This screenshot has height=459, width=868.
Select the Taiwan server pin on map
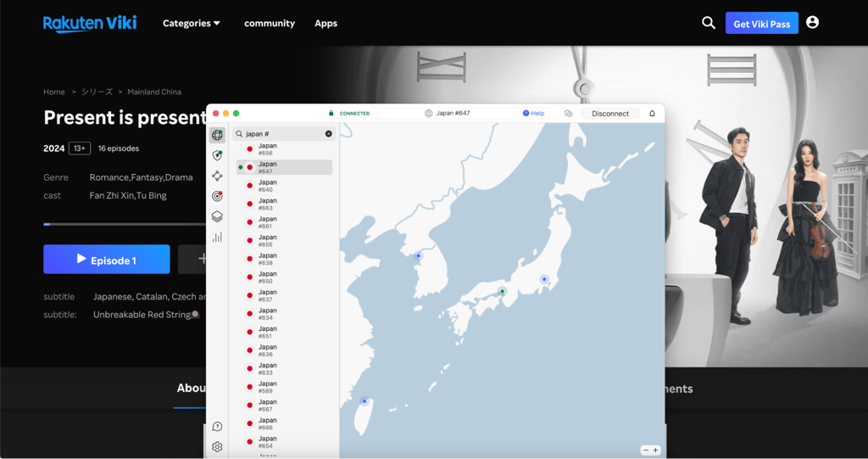[364, 400]
